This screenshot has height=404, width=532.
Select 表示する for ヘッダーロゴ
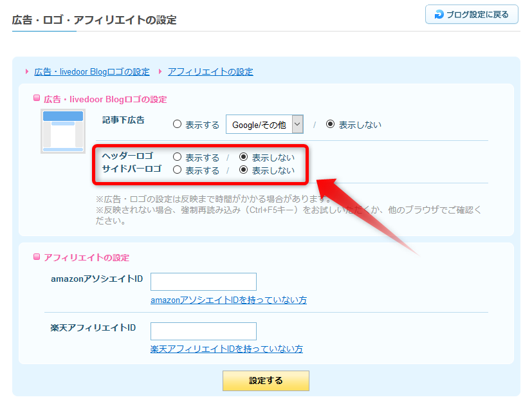(177, 157)
